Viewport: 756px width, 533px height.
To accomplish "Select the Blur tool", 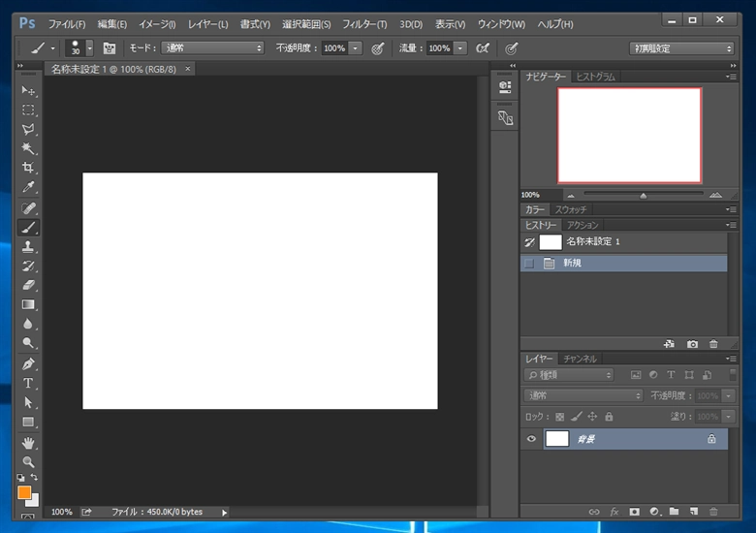I will [28, 324].
